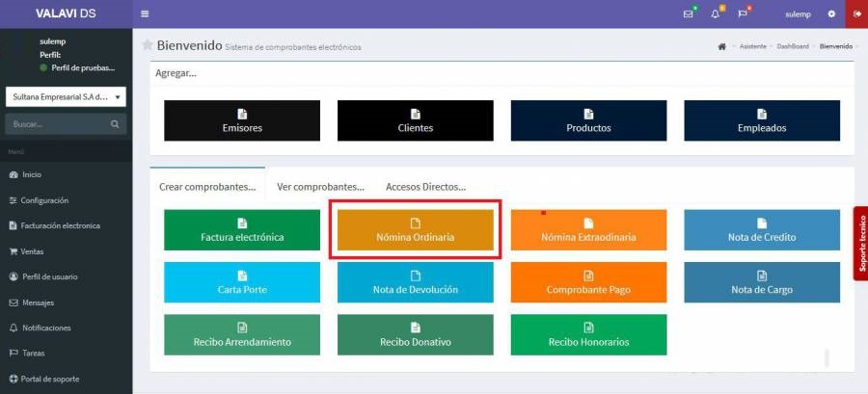Open the mail envelope icon in header
Viewport: 868px width, 394px height.
point(688,13)
